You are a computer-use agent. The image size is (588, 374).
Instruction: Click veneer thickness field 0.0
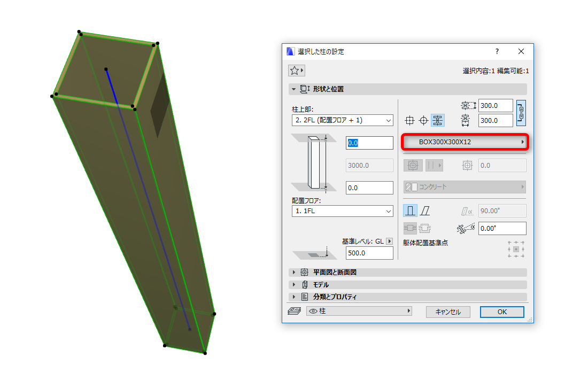click(x=502, y=165)
